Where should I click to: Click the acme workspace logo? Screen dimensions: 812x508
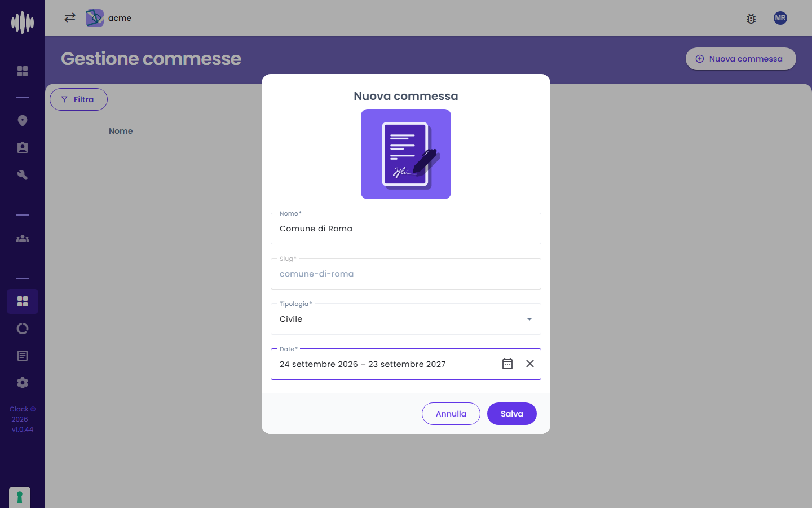click(x=95, y=18)
